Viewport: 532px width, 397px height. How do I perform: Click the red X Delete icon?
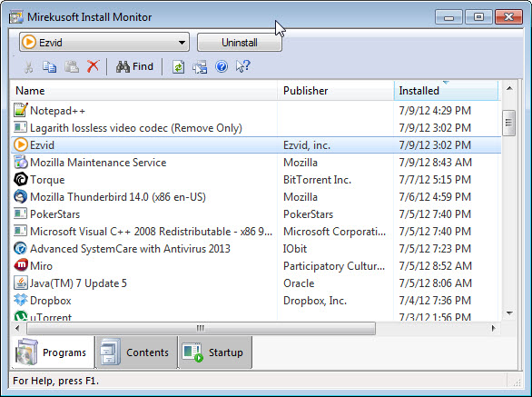point(93,66)
